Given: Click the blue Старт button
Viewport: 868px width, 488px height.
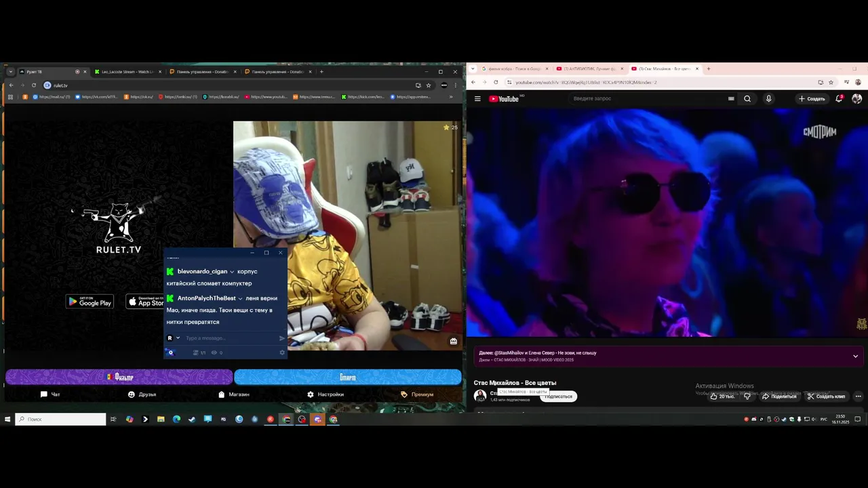Looking at the screenshot, I should coord(348,377).
